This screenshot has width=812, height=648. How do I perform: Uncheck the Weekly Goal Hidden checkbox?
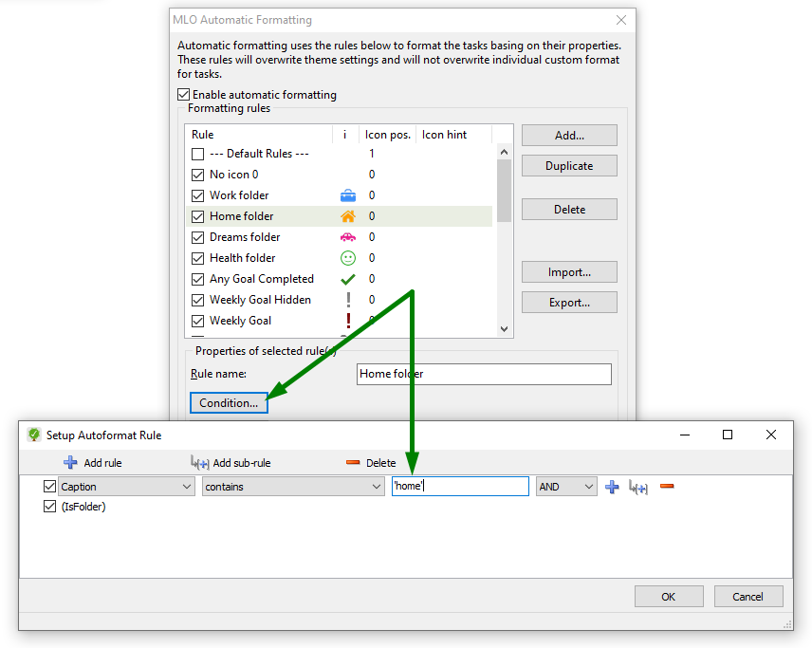point(198,300)
